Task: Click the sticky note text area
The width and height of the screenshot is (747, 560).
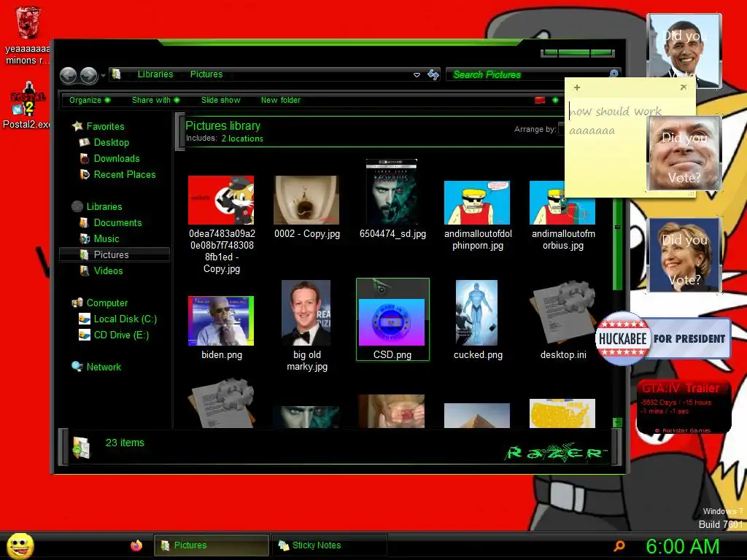Action: tap(606, 147)
